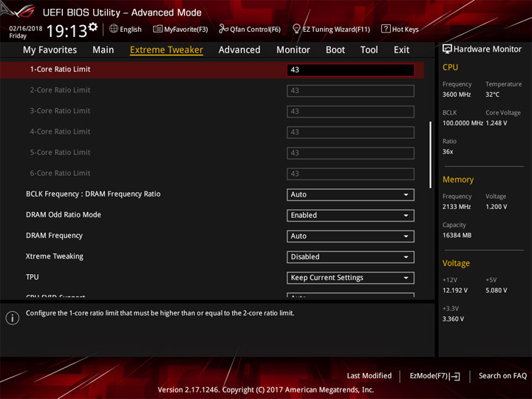Screen dimensions: 532x399
Task: Open the Monitor tab
Action: (293, 50)
